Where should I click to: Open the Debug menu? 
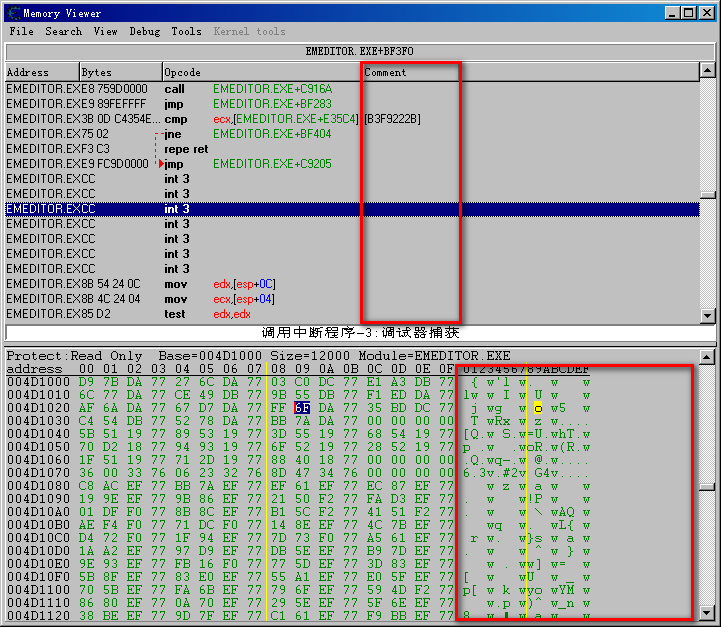(144, 32)
